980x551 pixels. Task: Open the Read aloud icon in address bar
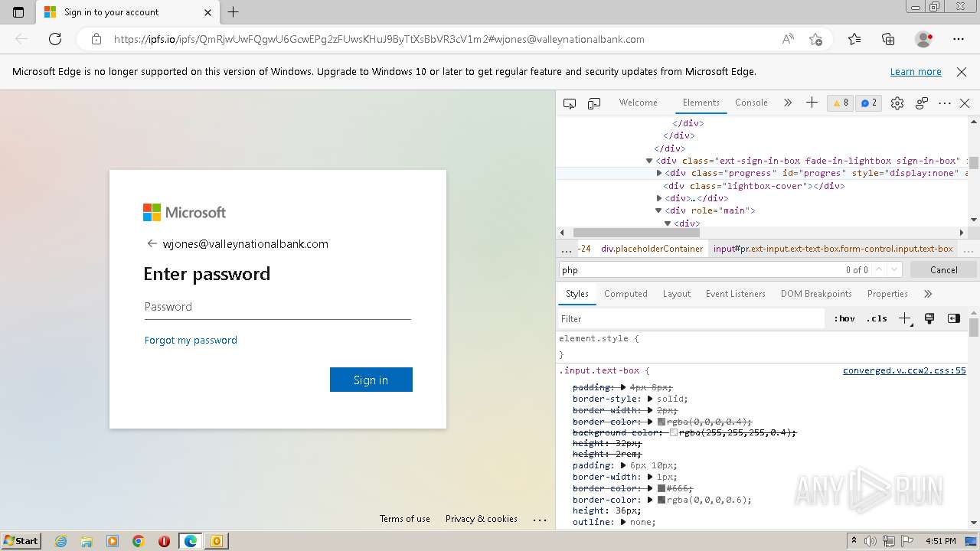pos(788,39)
